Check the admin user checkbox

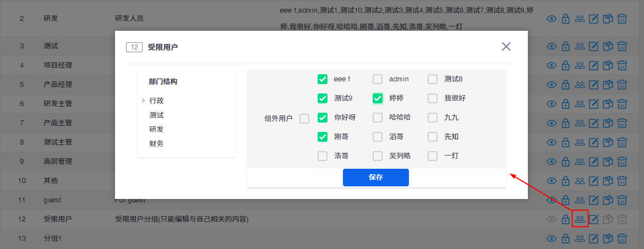(x=378, y=79)
